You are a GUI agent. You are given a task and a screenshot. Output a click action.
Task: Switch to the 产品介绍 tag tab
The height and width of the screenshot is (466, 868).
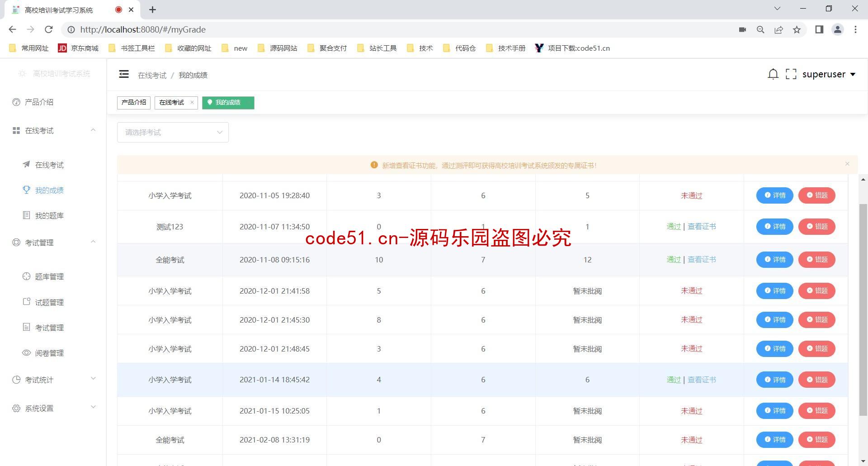(x=134, y=103)
